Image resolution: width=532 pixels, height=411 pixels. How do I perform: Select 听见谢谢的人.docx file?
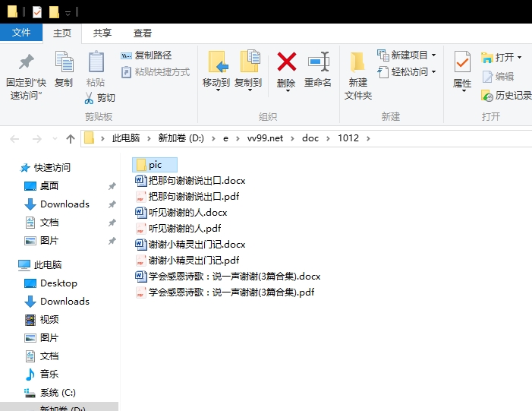coord(181,212)
